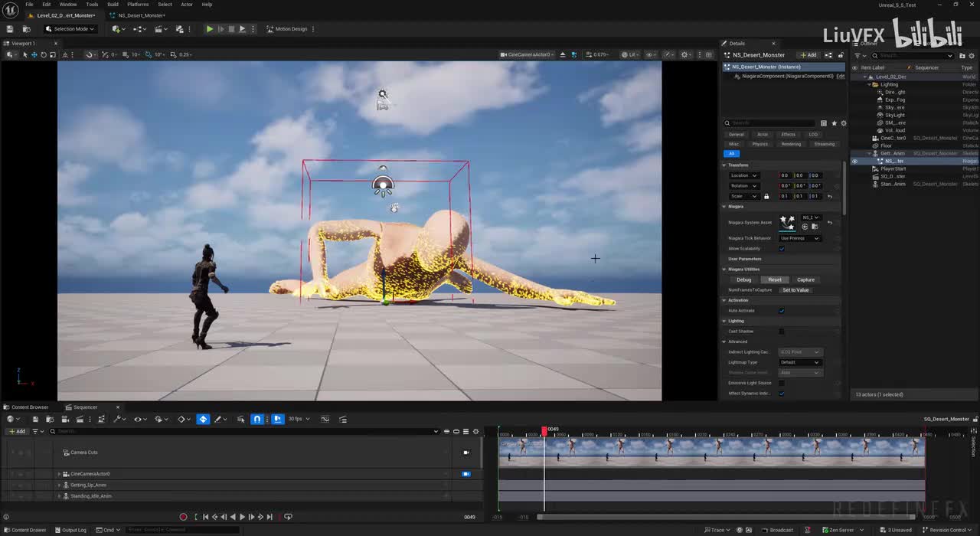Click the Save current level icon
This screenshot has width=980, height=536.
[9, 29]
